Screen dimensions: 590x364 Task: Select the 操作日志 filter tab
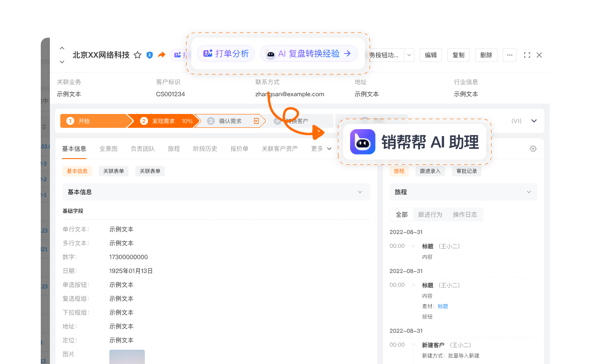coord(465,214)
